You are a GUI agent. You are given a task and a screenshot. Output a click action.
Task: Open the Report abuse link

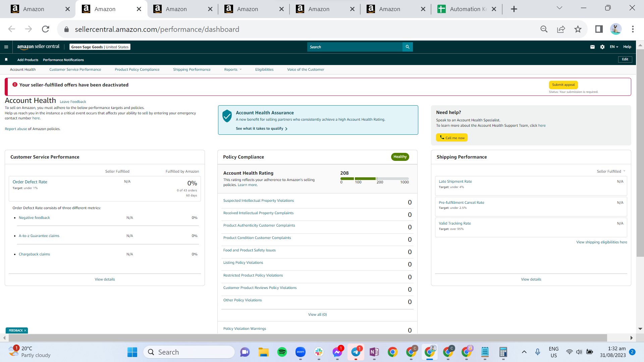pos(16,129)
